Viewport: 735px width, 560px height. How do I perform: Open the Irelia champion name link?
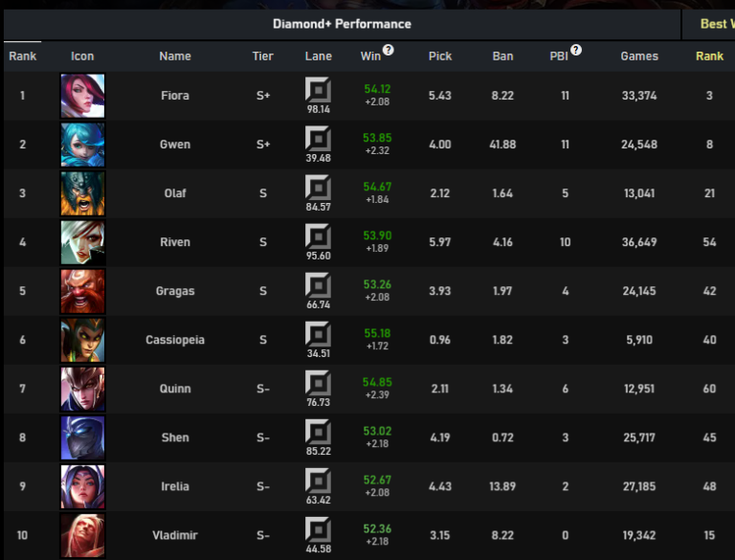pyautogui.click(x=175, y=486)
